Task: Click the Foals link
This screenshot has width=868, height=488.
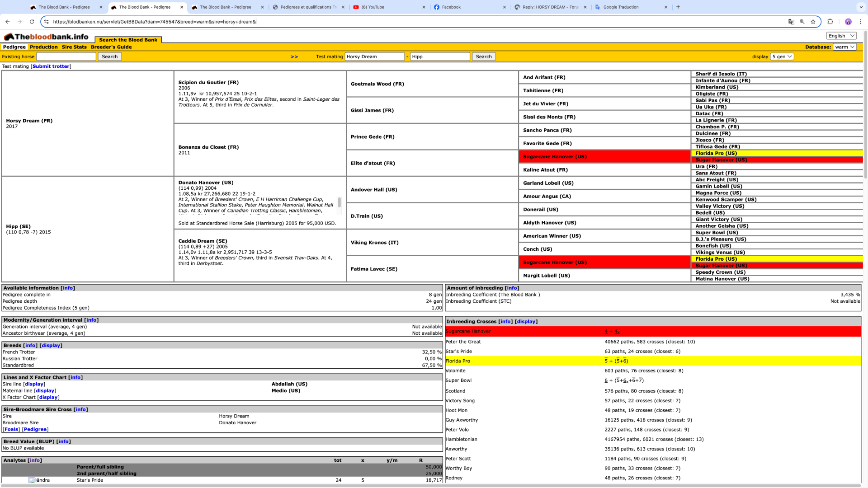Action: [x=11, y=430]
